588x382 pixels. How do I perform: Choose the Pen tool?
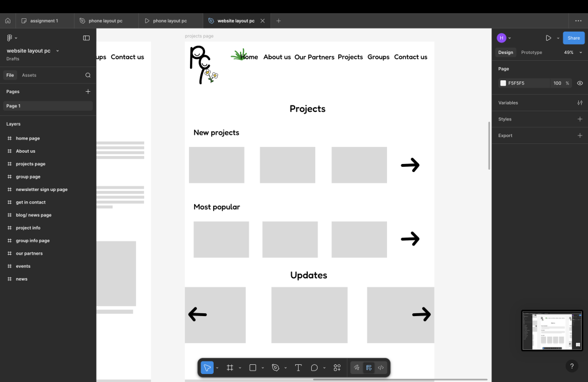(276, 368)
